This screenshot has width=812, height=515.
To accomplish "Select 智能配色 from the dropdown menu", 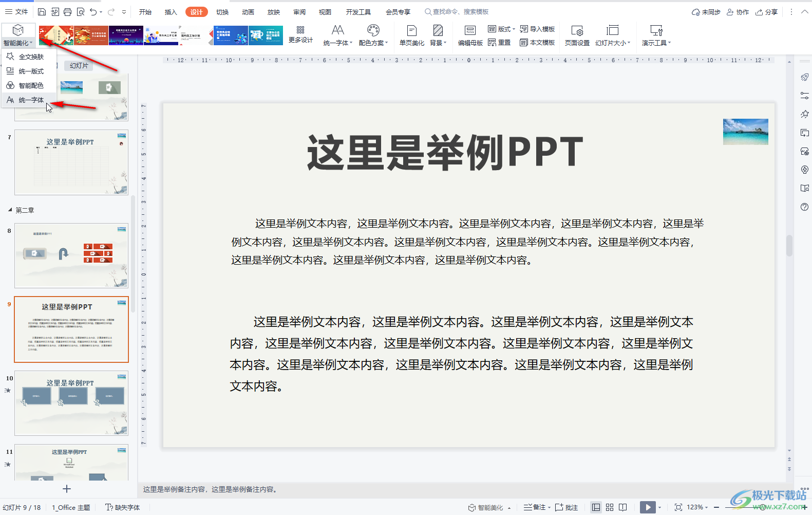I will pyautogui.click(x=29, y=85).
